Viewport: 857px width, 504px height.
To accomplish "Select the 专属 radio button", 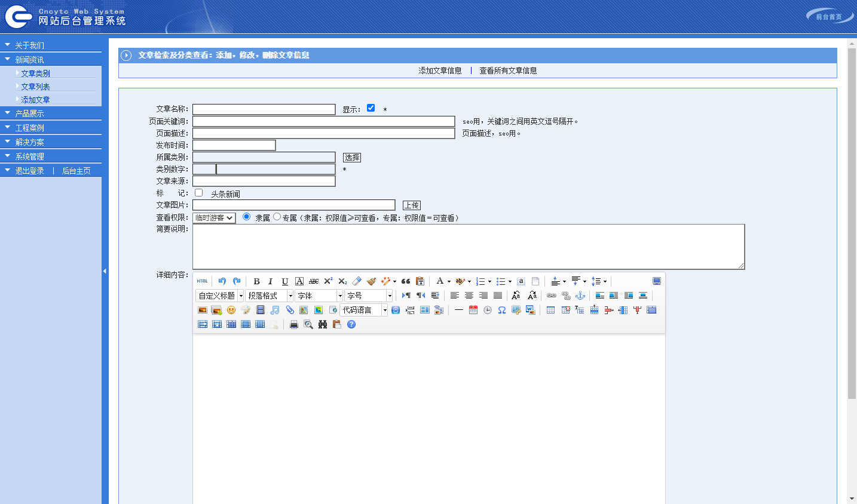I will pyautogui.click(x=277, y=217).
